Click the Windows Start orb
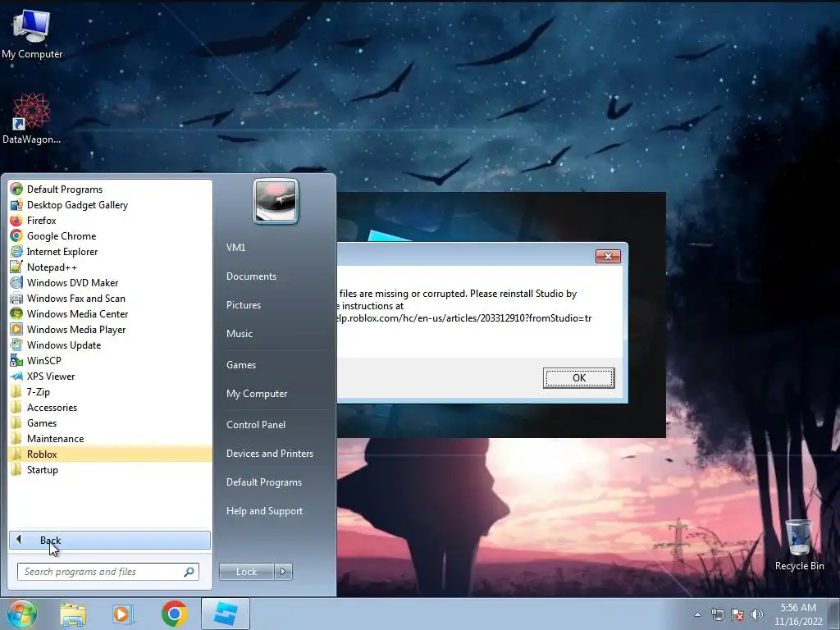The height and width of the screenshot is (630, 840). pyautogui.click(x=22, y=614)
